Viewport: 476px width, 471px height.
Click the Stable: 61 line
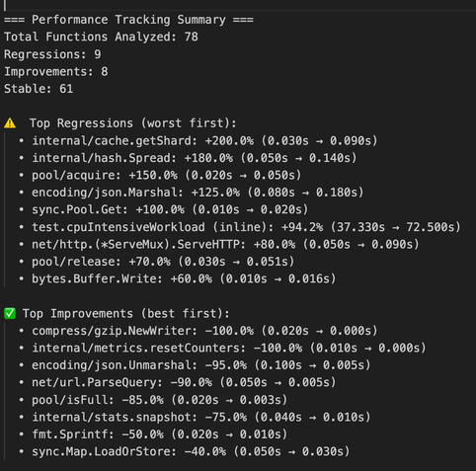tap(39, 89)
